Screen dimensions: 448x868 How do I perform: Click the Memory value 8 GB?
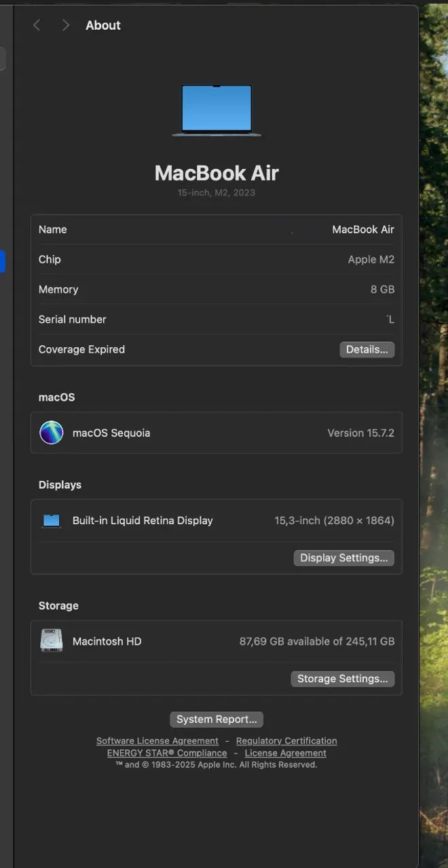click(383, 290)
